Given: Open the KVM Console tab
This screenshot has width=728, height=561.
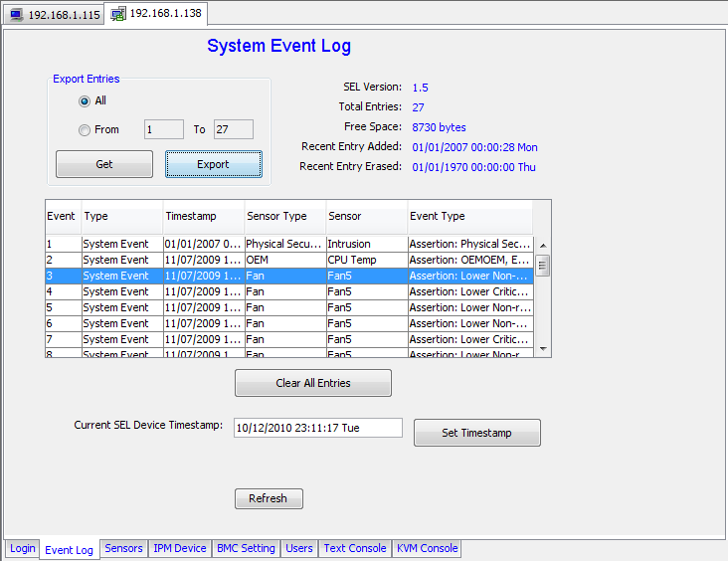Looking at the screenshot, I should pyautogui.click(x=427, y=548).
